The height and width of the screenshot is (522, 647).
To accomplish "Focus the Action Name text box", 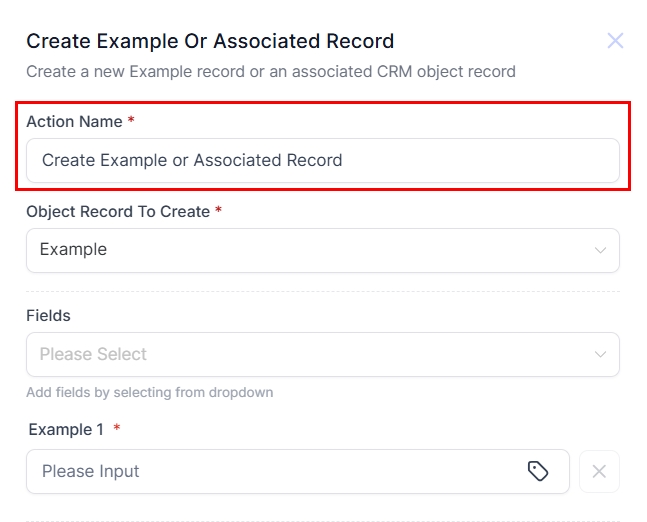I will coord(322,160).
